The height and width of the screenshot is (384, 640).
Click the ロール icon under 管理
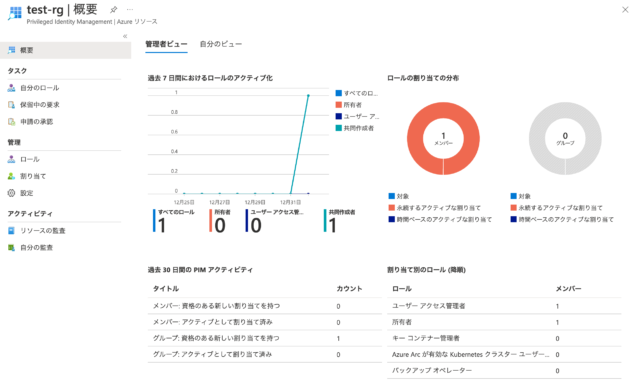point(11,159)
